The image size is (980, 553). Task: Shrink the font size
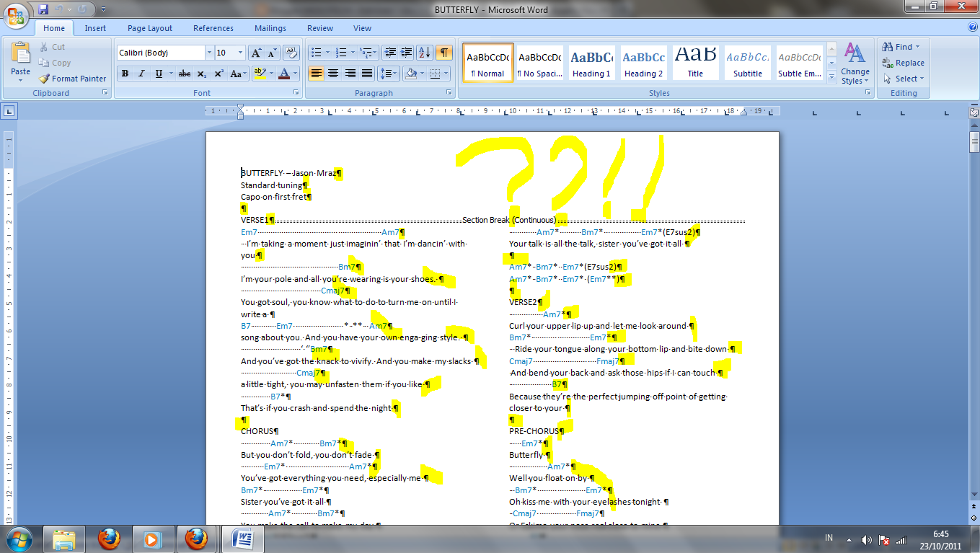272,53
